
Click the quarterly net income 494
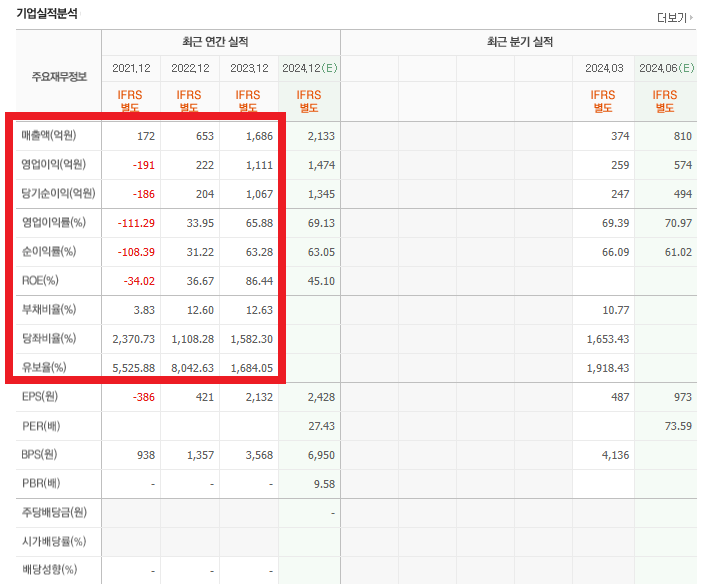point(683,194)
